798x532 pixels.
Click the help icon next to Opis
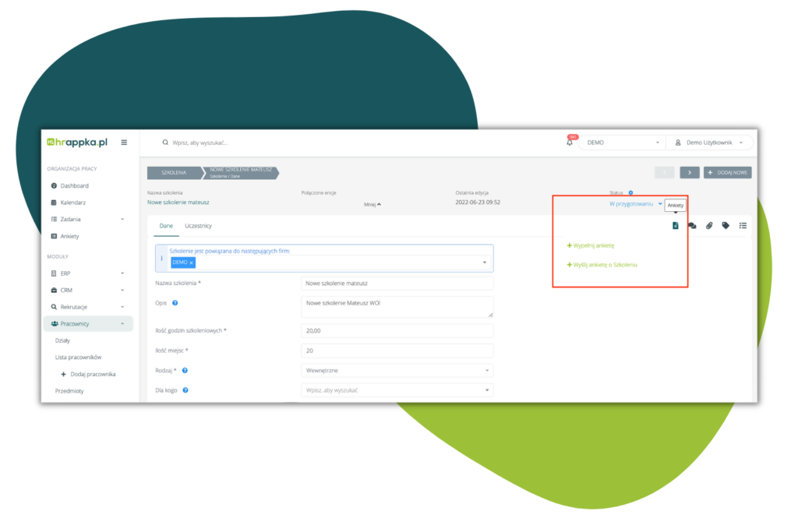pos(175,303)
